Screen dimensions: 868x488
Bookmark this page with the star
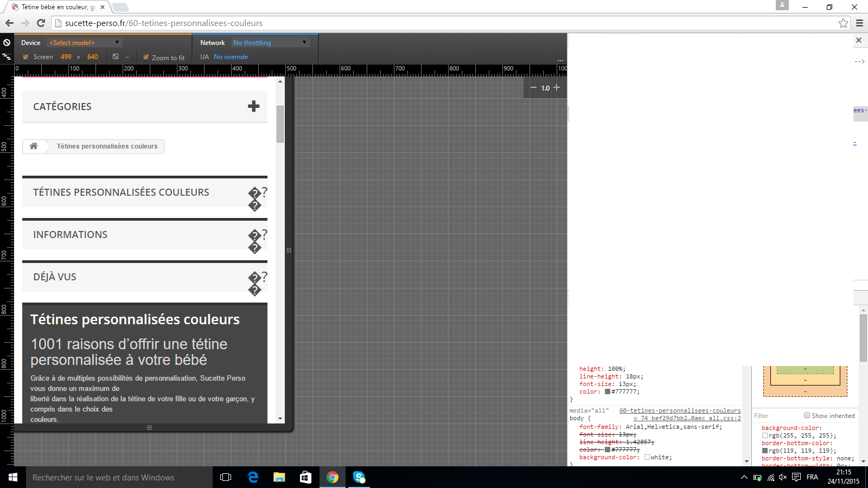[843, 23]
